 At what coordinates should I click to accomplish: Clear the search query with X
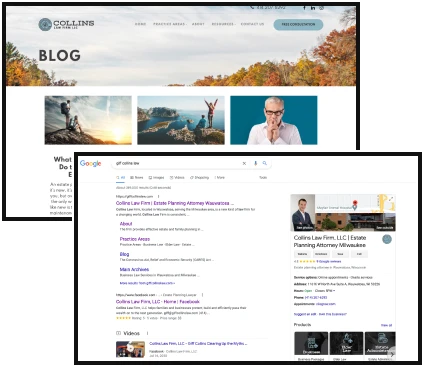coord(244,163)
